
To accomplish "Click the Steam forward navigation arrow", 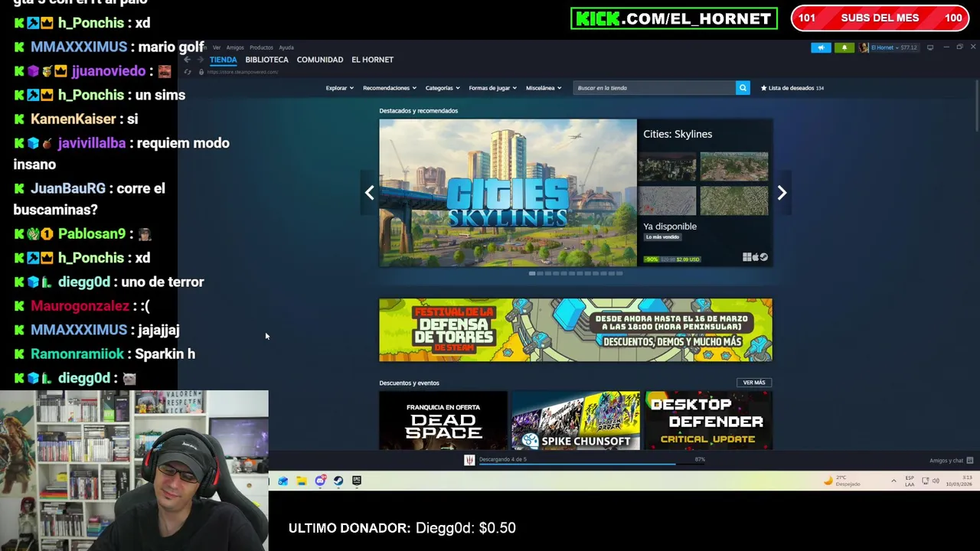I will pyautogui.click(x=201, y=60).
